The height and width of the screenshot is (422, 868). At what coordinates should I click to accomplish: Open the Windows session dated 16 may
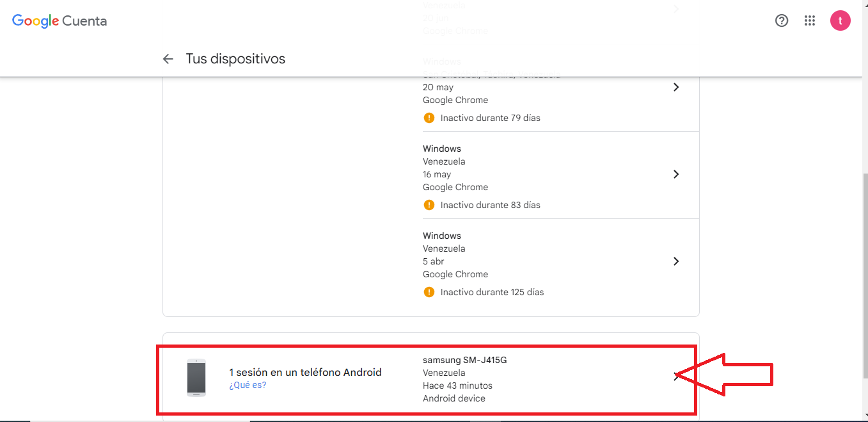676,174
